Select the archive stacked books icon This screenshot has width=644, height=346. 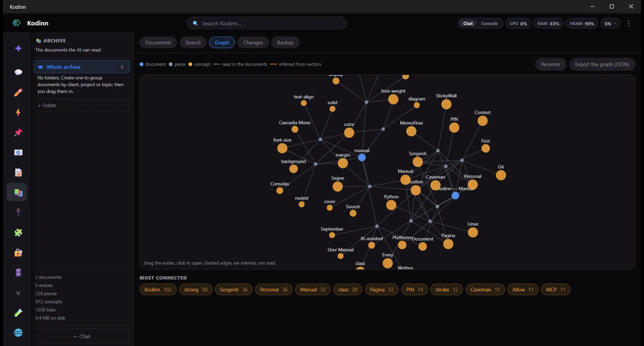coord(18,193)
